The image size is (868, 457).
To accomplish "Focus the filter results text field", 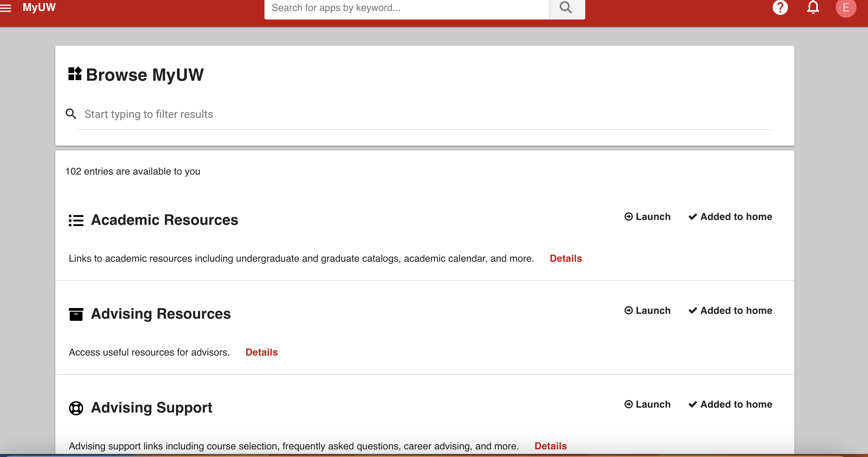I will [425, 114].
